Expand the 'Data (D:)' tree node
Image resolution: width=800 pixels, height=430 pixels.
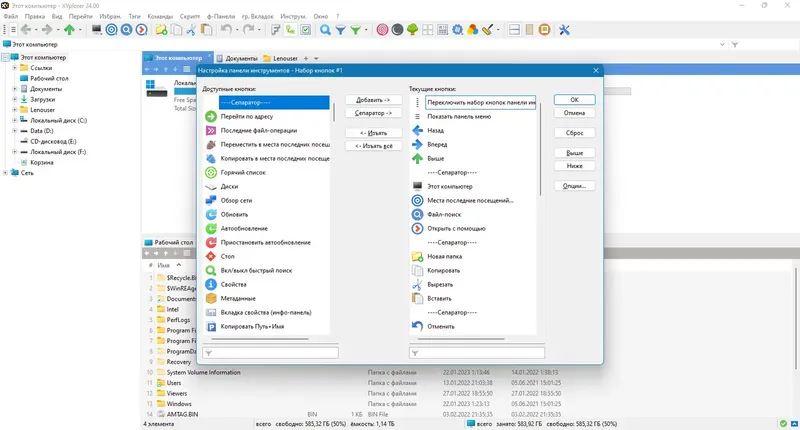[x=15, y=131]
